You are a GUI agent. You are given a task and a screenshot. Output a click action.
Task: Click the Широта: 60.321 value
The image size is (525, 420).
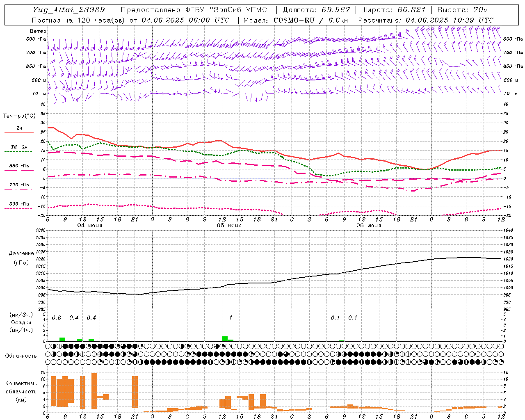click(393, 10)
